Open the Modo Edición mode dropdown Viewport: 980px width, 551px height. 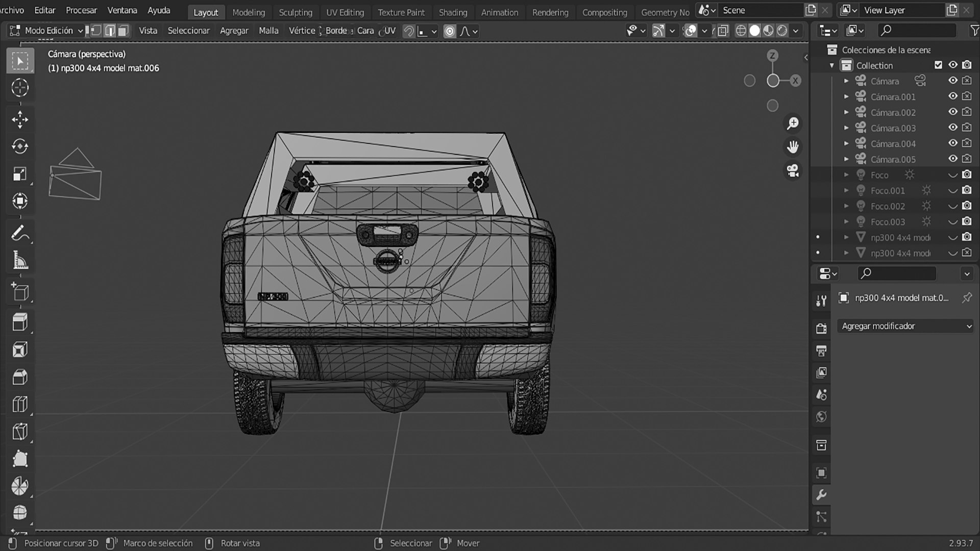(46, 31)
